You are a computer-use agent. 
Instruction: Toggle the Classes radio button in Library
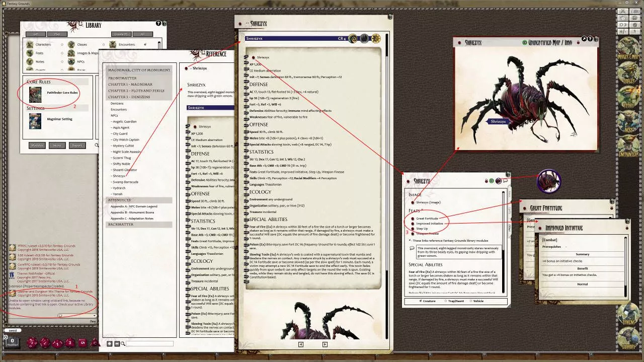(104, 44)
